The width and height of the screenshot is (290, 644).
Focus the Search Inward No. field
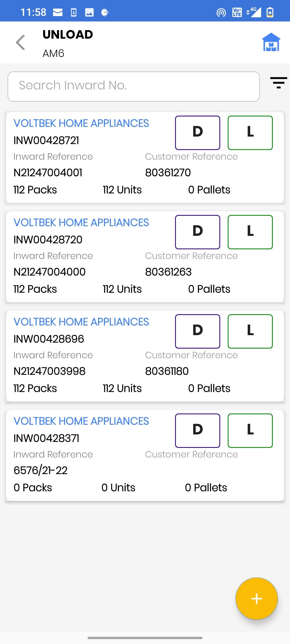[x=134, y=86]
